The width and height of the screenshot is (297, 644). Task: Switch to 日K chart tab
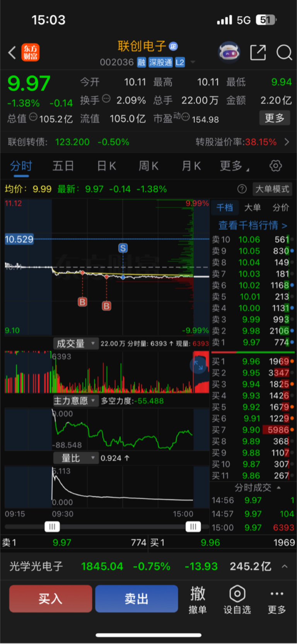point(106,166)
